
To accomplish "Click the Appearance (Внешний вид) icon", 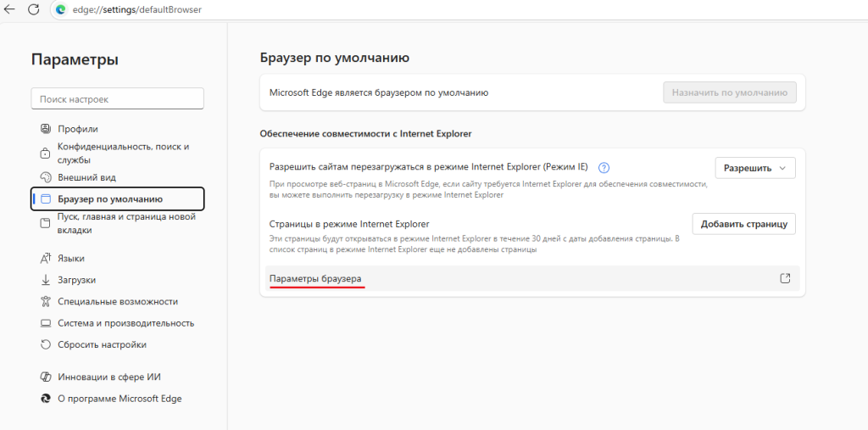I will (x=46, y=177).
